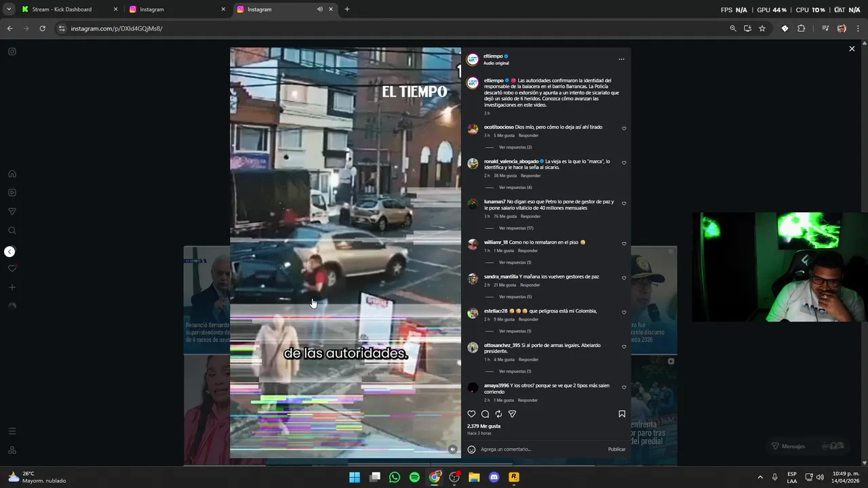
Task: Expand Ver respuestas (5) under sandra_mantilla
Action: click(x=515, y=297)
